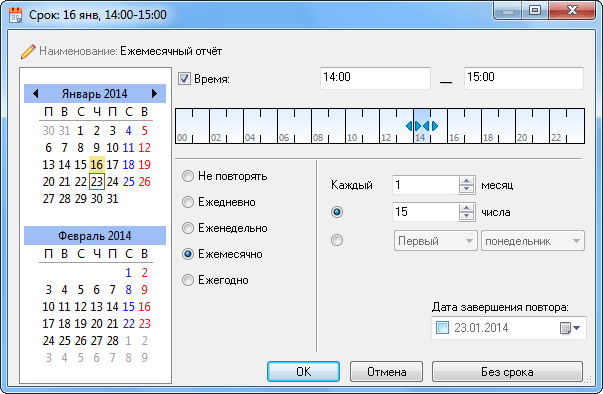603x394 pixels.
Task: Click the end time field 15:00
Action: point(524,78)
